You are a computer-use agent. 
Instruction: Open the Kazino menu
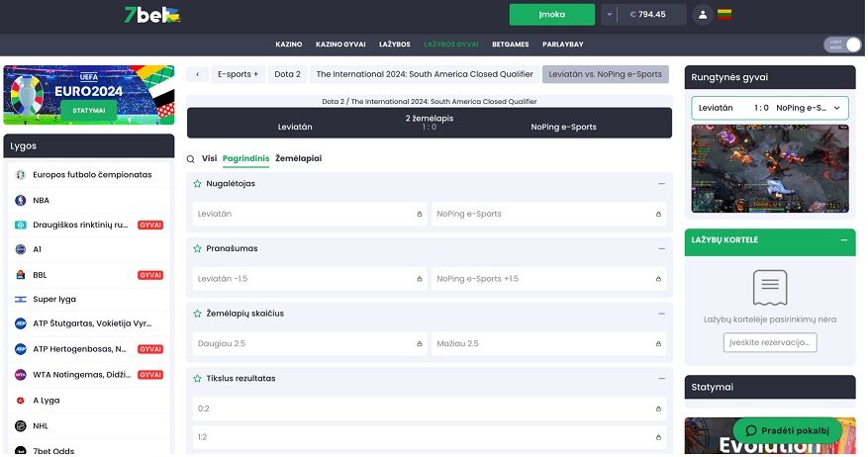289,45
